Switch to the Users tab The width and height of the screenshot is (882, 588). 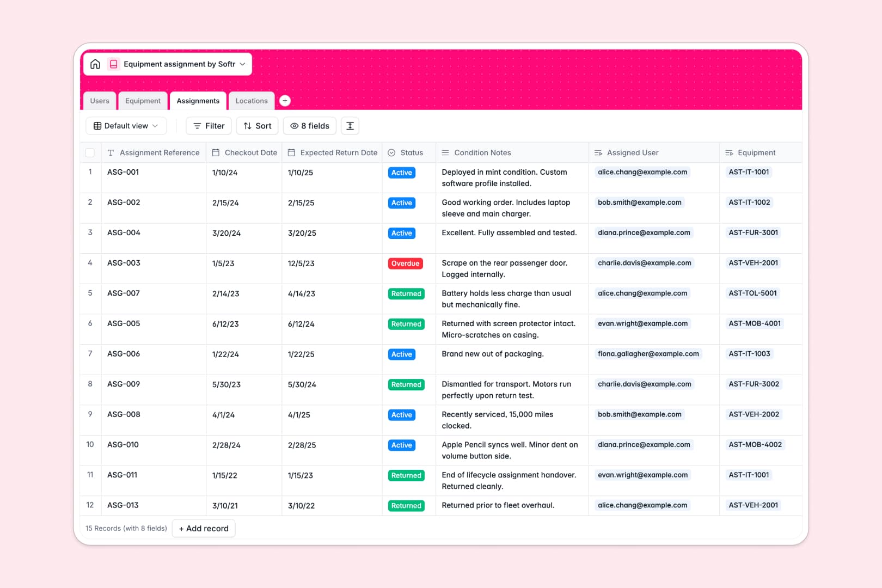pyautogui.click(x=99, y=100)
